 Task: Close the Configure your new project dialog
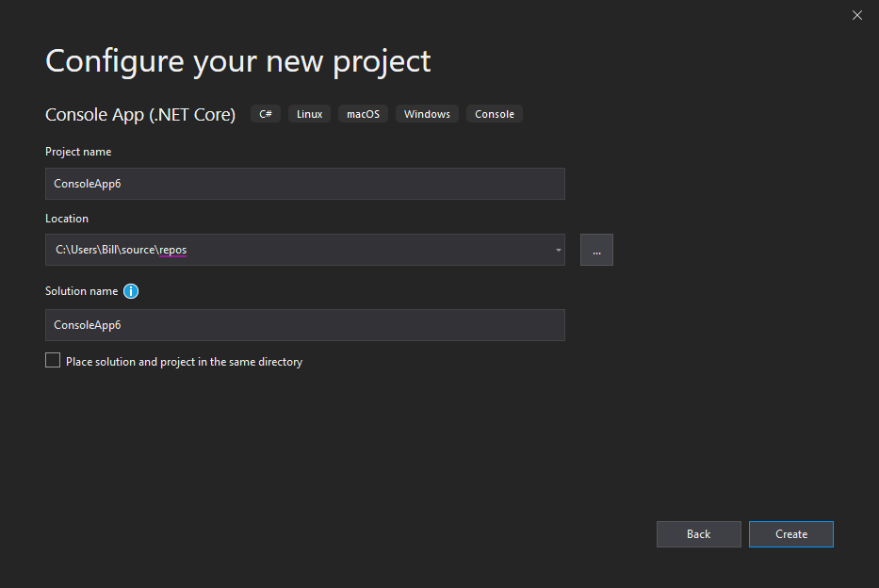[x=857, y=15]
